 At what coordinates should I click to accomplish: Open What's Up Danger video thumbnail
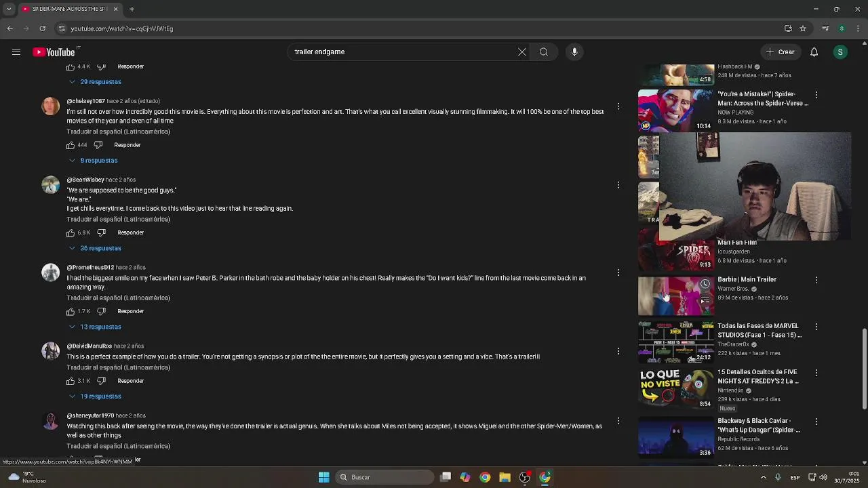[x=676, y=437]
